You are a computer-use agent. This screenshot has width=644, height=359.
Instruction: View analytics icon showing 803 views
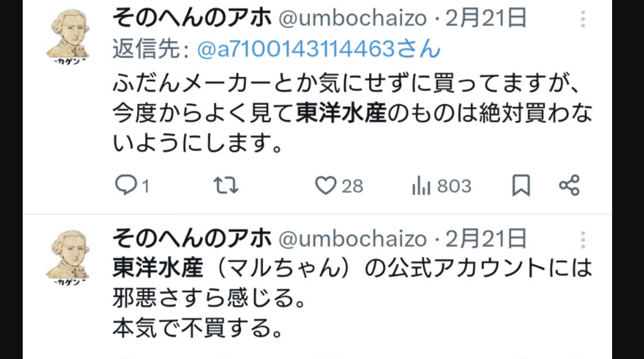coord(421,185)
